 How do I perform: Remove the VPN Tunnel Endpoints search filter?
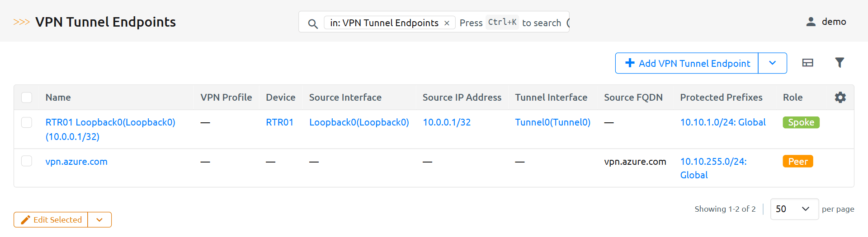[x=447, y=23]
